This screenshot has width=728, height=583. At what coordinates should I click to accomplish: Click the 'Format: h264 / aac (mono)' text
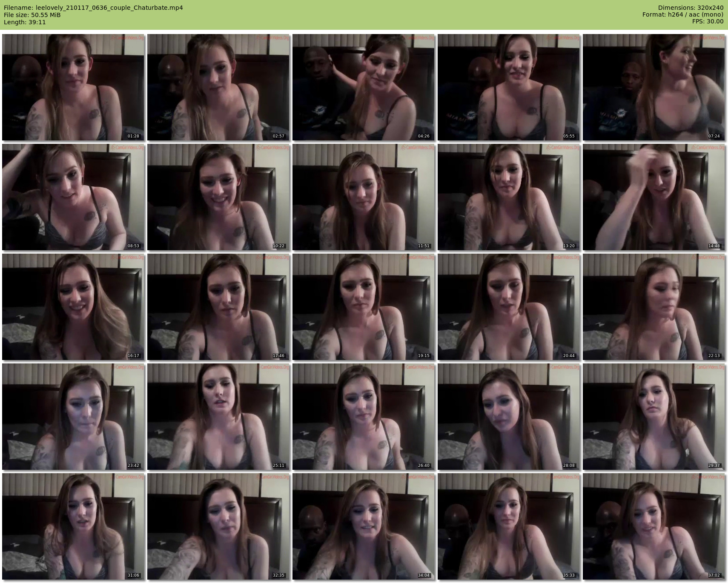[x=683, y=15]
